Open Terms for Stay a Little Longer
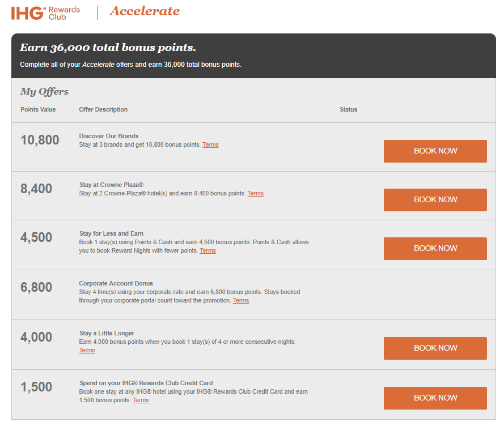This screenshot has width=504, height=426. (x=87, y=351)
